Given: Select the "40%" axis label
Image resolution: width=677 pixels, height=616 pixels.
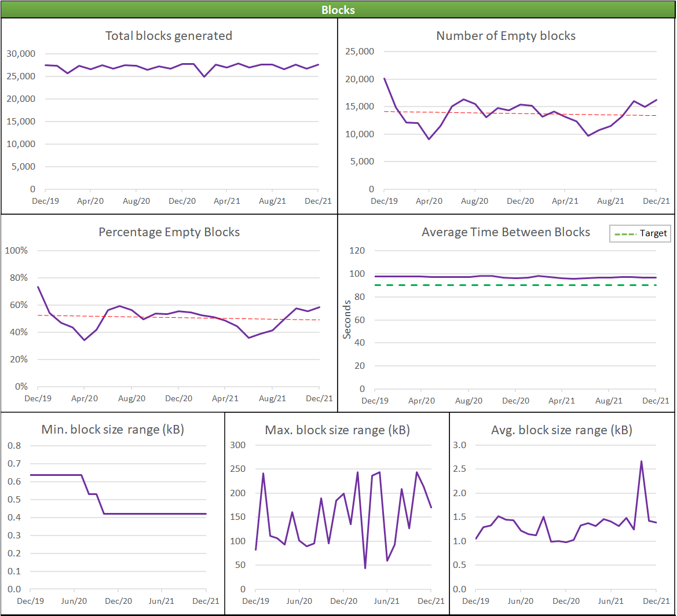Looking at the screenshot, I should click(19, 332).
